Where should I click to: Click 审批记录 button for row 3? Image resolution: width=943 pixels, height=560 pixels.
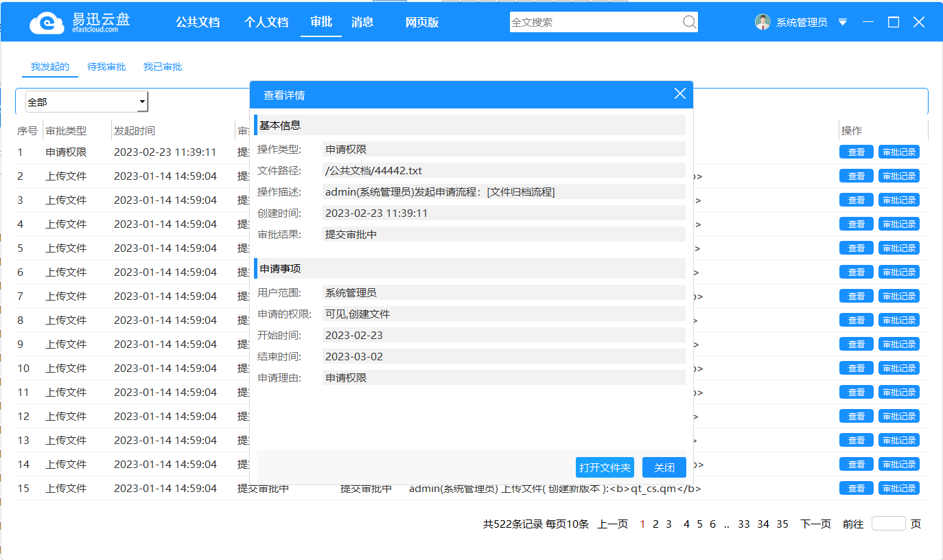coord(899,200)
